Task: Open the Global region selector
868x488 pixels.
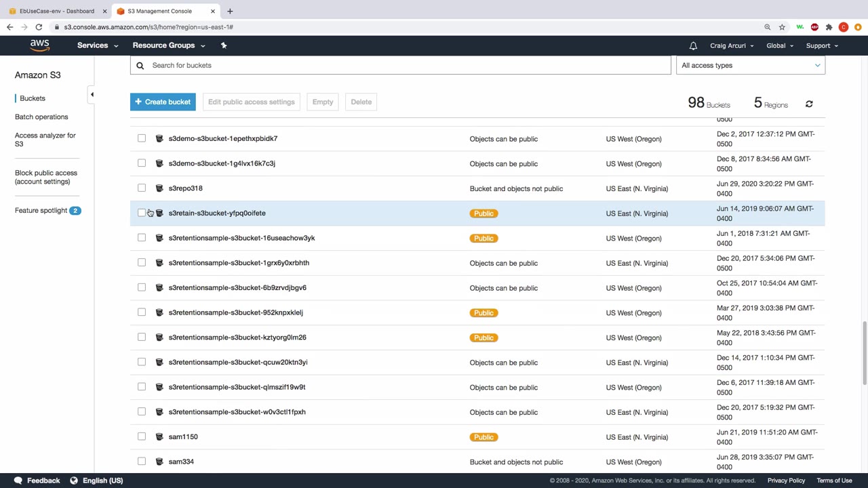Action: click(x=780, y=45)
